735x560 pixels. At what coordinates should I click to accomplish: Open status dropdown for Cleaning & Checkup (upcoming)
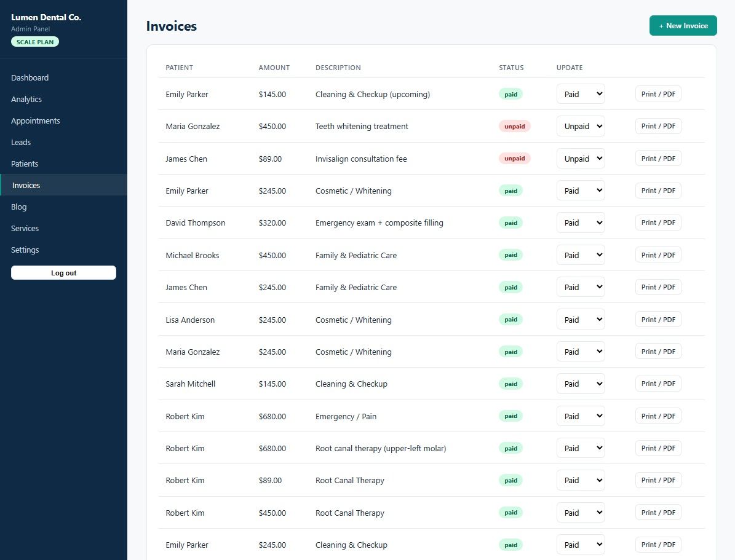(581, 93)
